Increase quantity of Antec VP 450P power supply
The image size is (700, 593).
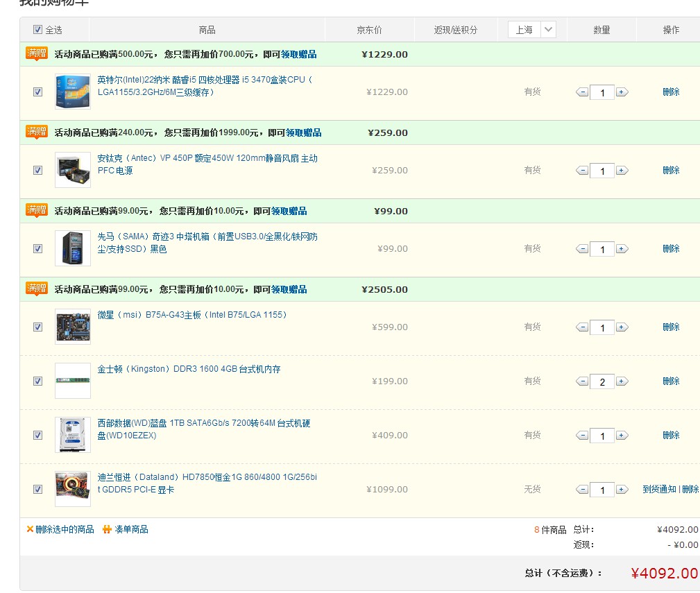(622, 171)
